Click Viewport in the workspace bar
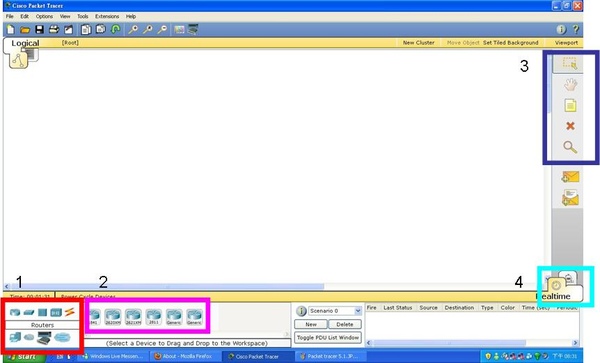The height and width of the screenshot is (363, 600). coord(566,43)
